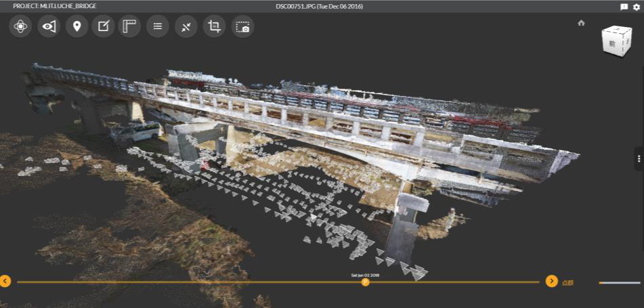Select the crop tool
644x308 pixels.
(x=214, y=26)
